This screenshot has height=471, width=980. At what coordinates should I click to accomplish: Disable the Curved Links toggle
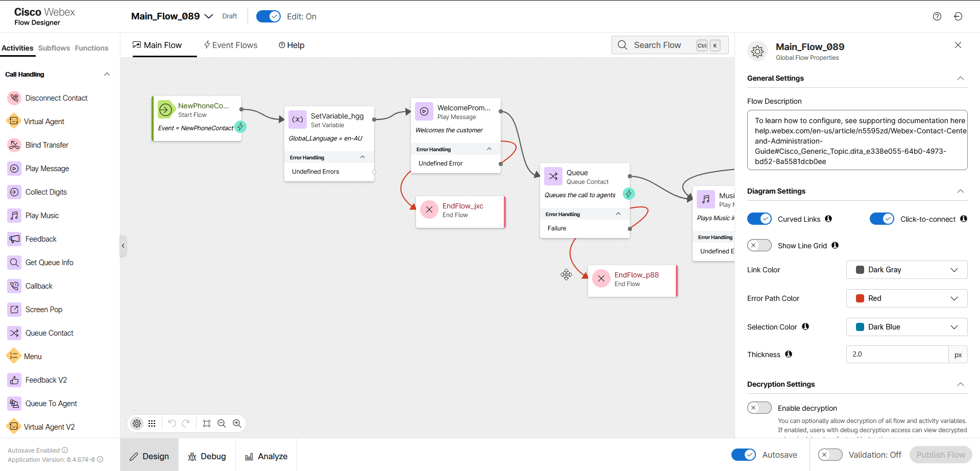(759, 219)
